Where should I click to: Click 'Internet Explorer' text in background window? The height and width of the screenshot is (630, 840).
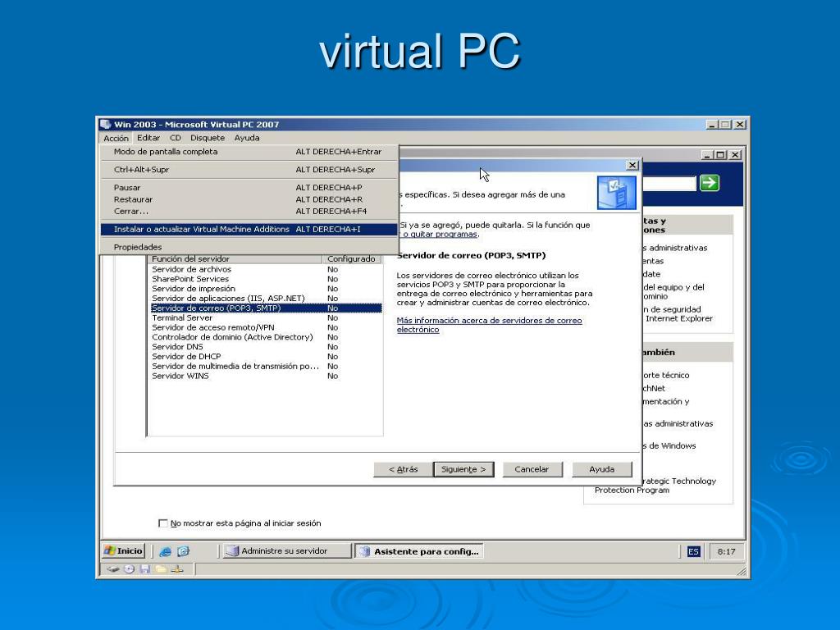coord(679,319)
